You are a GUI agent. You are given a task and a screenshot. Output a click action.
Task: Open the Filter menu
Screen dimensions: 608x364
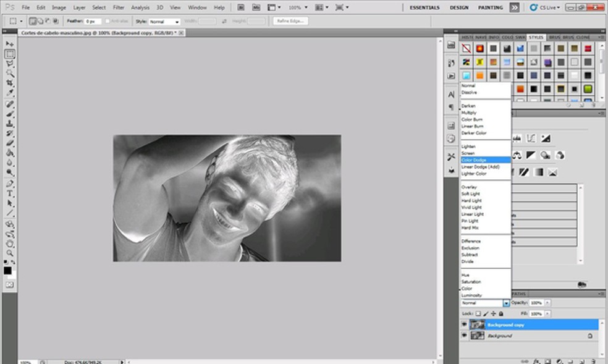119,8
